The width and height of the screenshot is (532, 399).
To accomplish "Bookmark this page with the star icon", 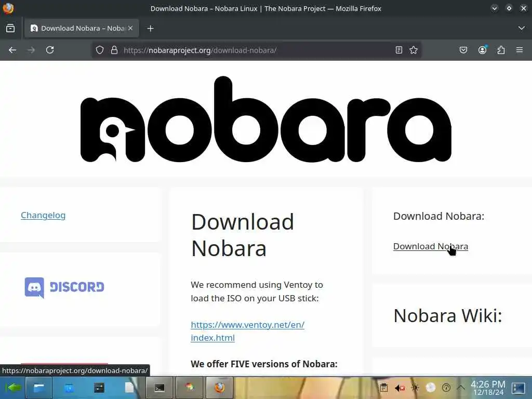I will click(x=414, y=50).
